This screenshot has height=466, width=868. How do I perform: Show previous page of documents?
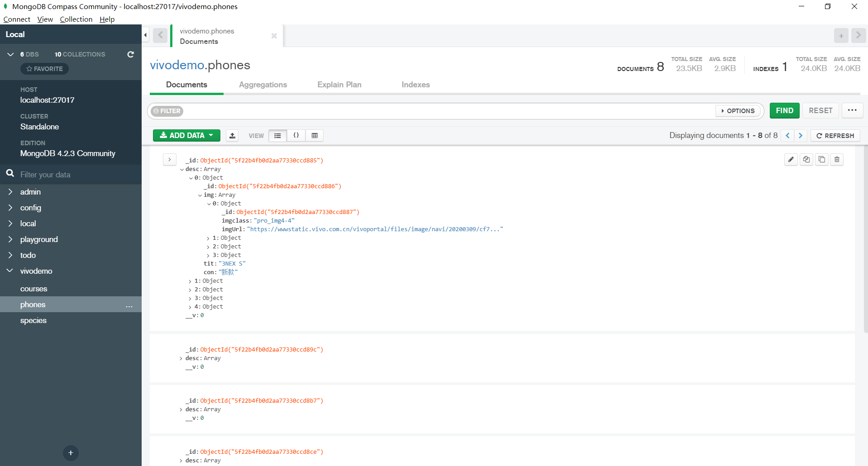[x=787, y=135]
